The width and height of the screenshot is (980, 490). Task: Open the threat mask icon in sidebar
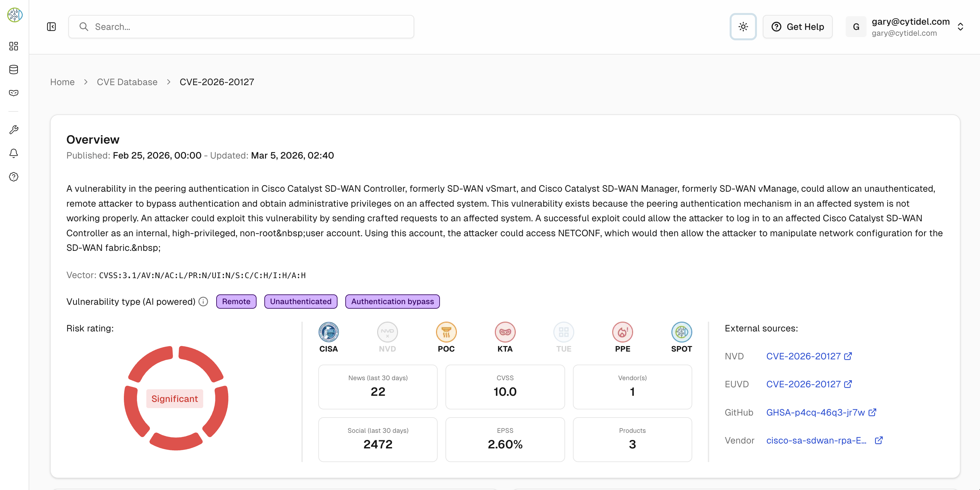14,93
